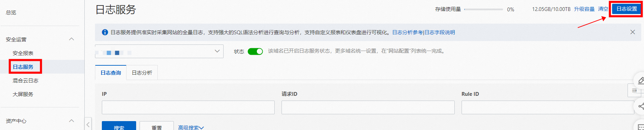Screen dimensions: 644x130
Task: Click the list settings icon beside Rule ID
Action: pos(634,90)
